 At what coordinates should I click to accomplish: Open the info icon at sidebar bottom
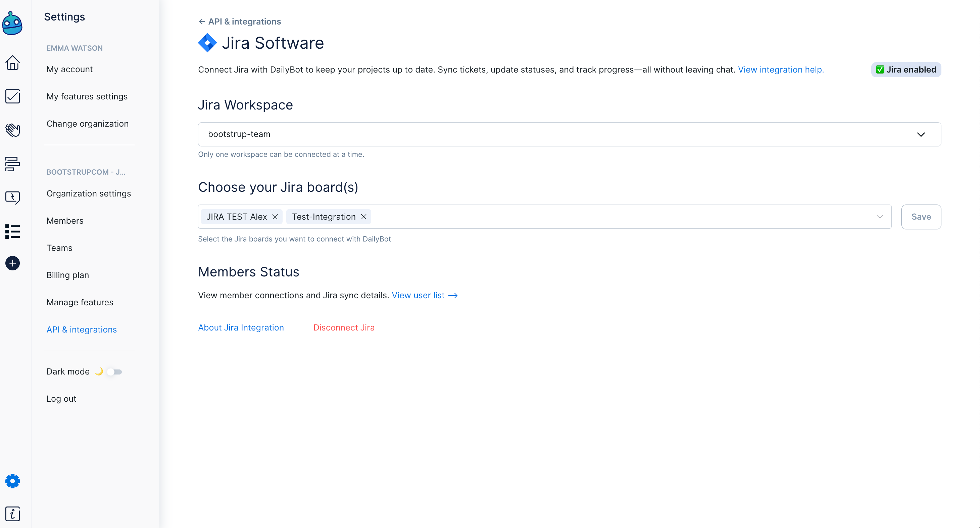tap(12, 514)
